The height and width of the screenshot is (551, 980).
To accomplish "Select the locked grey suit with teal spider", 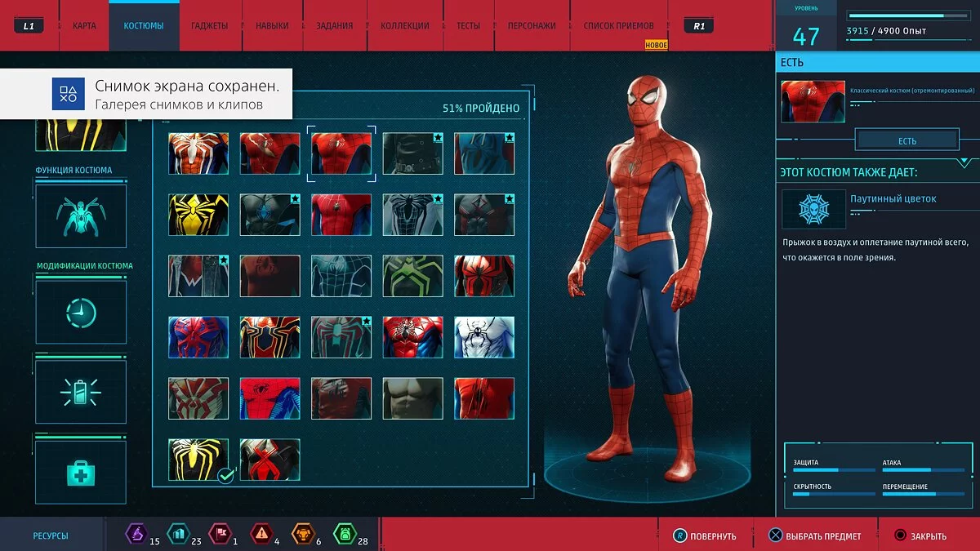I will tap(341, 337).
